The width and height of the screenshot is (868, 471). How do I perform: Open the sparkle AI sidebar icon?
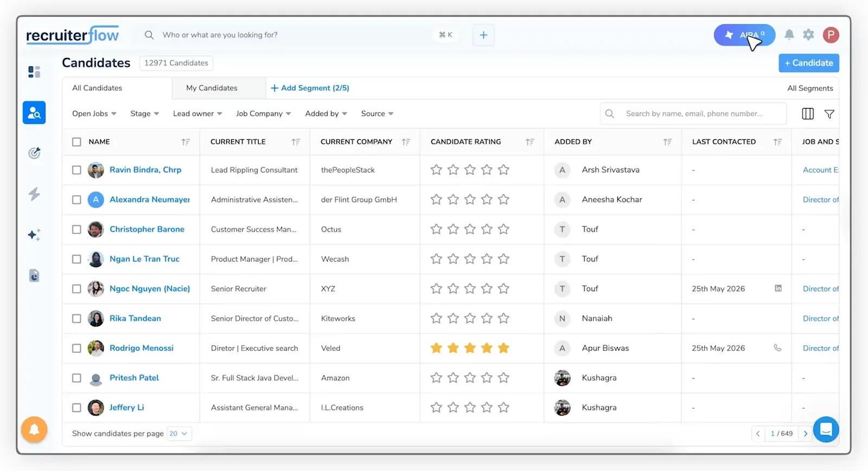point(34,235)
